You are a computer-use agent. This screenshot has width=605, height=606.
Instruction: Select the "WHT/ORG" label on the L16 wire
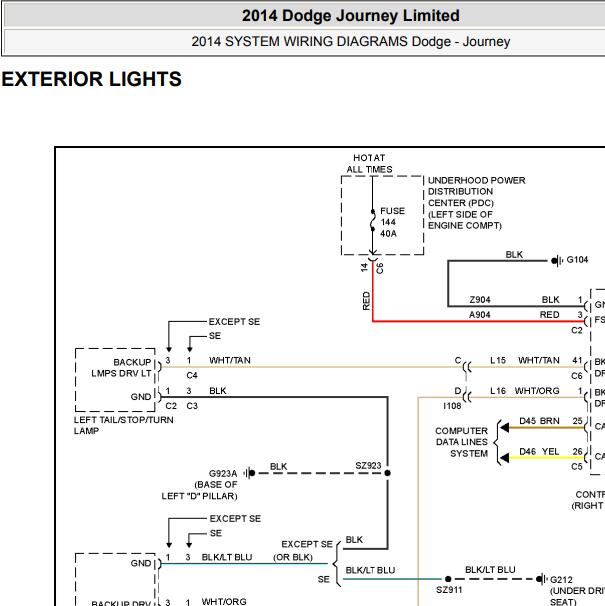[537, 391]
